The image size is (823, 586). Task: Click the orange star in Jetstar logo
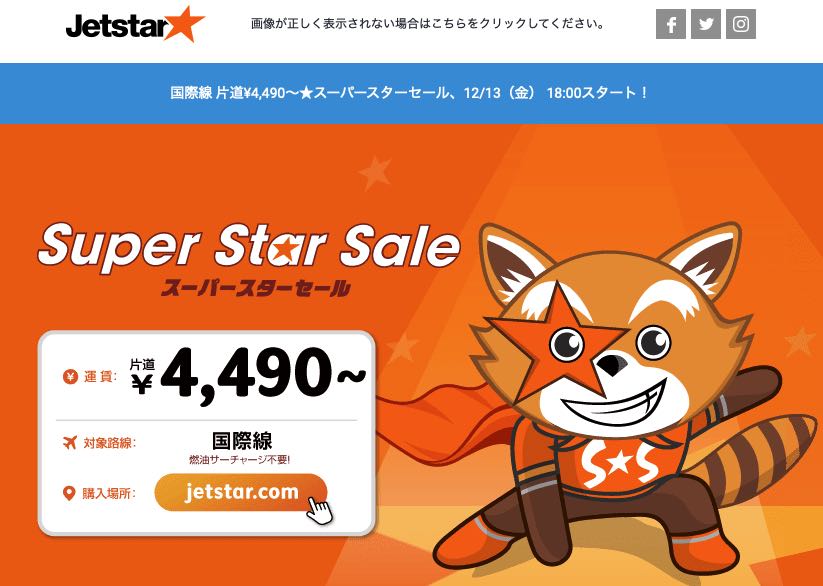(184, 24)
